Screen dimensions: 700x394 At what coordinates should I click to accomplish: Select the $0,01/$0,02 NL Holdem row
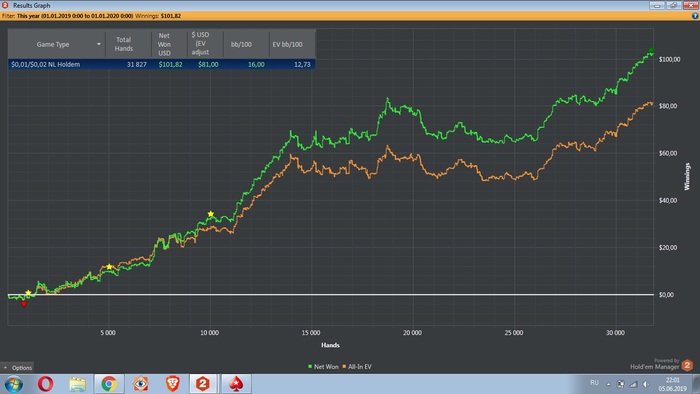[x=162, y=64]
